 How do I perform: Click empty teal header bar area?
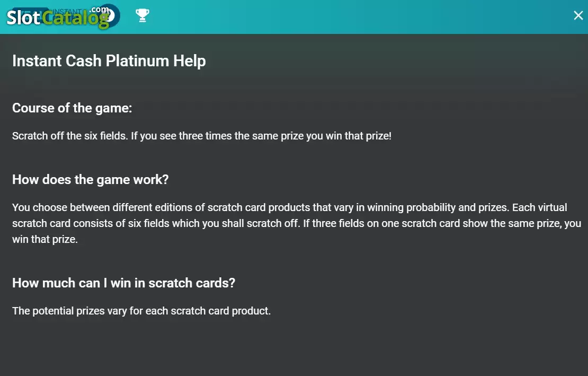pos(357,17)
